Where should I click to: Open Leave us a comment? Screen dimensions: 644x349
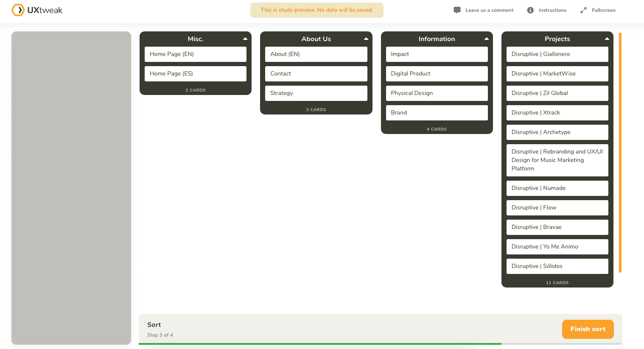coord(489,10)
